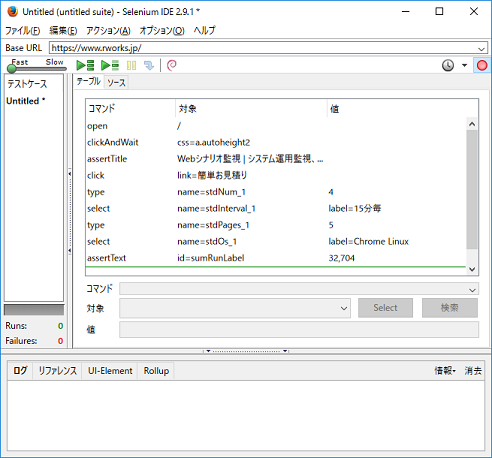Switch to the リファレンス tab
This screenshot has height=458, width=492.
(x=58, y=371)
